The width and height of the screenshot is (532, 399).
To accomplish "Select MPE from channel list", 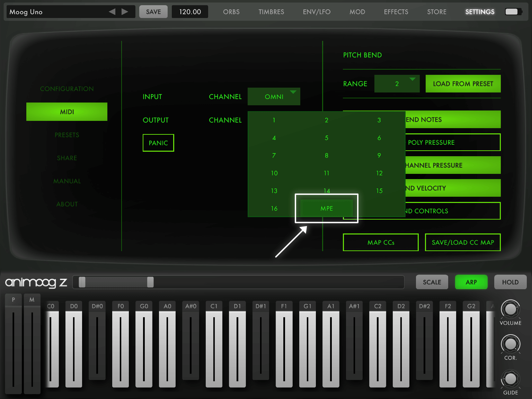I will coord(327,208).
